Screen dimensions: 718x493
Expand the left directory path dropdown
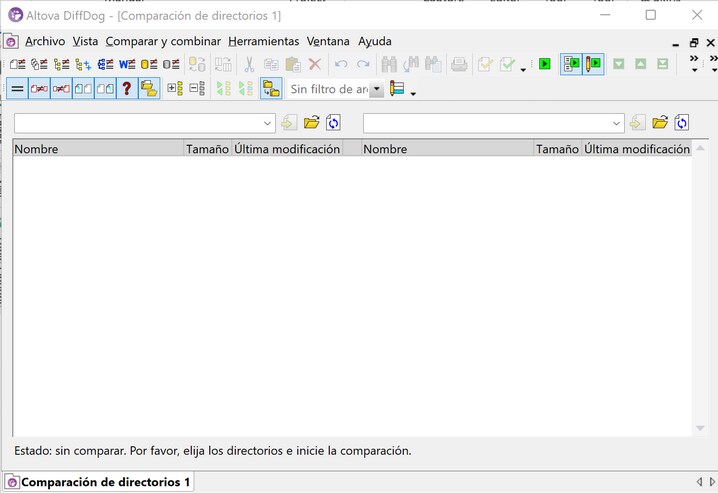pos(267,123)
